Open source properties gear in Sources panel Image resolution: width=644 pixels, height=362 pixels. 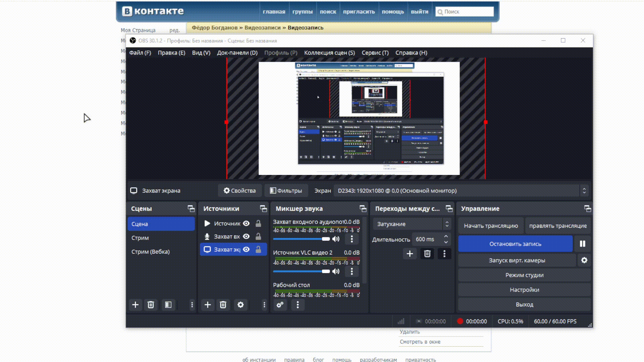[240, 305]
